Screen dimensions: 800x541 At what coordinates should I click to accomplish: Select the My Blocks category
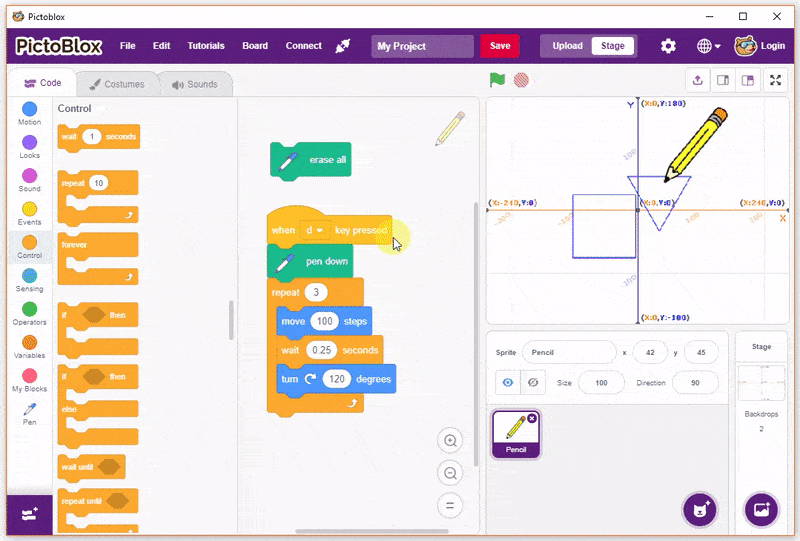30,380
